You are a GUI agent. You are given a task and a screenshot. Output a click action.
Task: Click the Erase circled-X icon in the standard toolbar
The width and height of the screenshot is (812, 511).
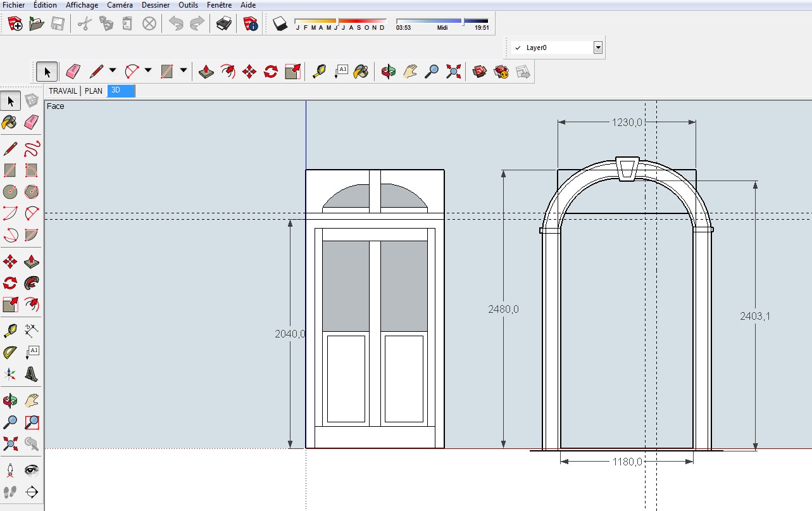pos(149,24)
